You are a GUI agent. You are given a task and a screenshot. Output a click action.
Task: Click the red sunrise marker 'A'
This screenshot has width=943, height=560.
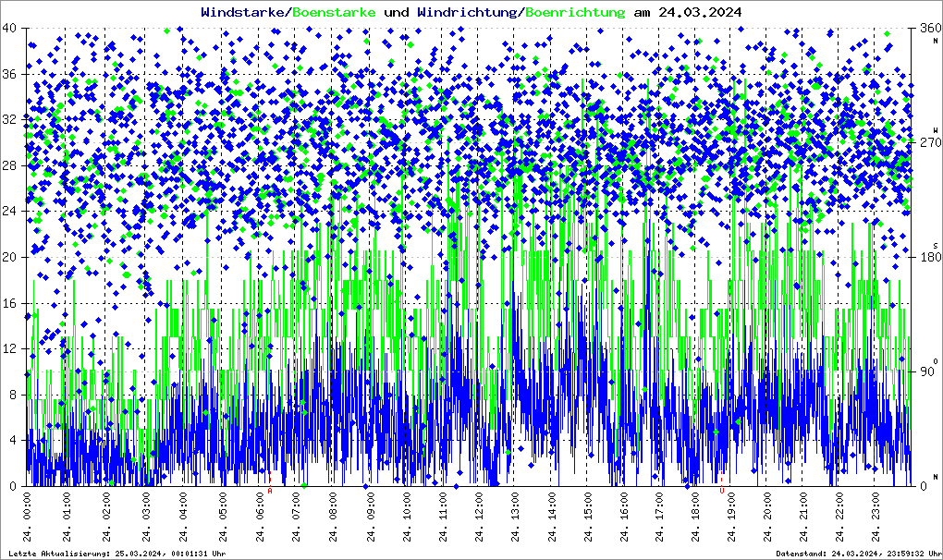269,493
